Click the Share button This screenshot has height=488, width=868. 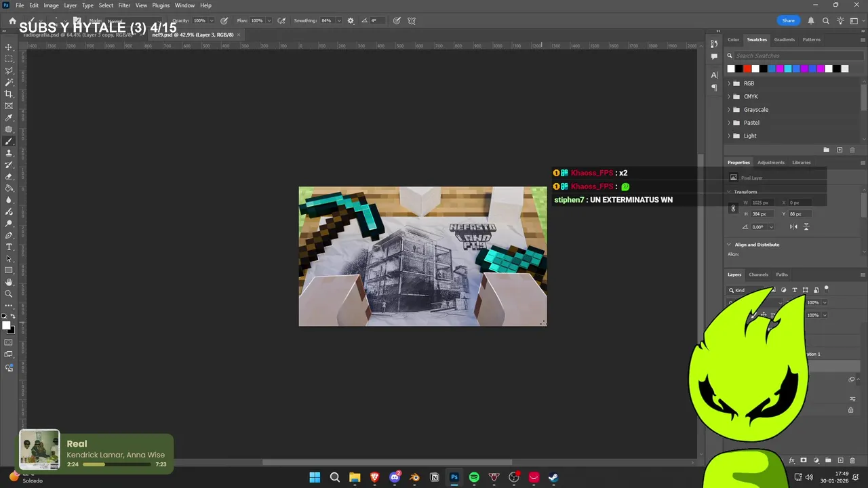point(788,20)
